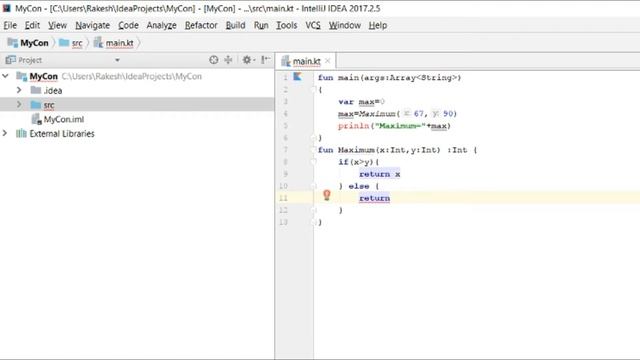
Task: Open the Refactor menu
Action: 201,25
